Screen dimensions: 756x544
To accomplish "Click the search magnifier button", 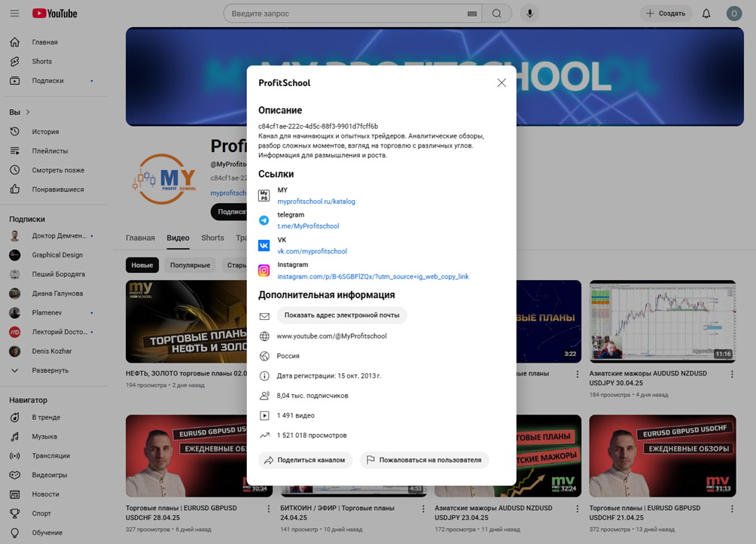I will (x=497, y=14).
